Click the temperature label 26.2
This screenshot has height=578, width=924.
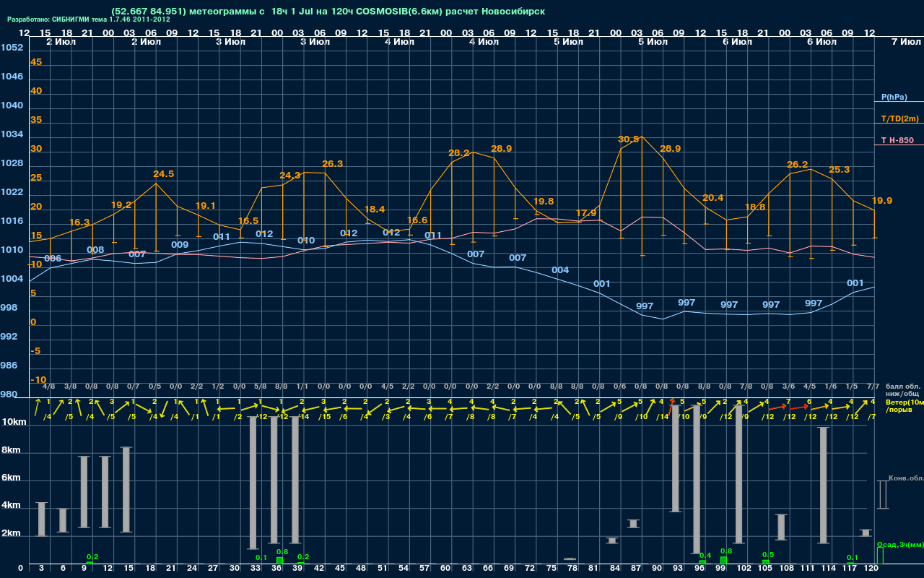[798, 165]
